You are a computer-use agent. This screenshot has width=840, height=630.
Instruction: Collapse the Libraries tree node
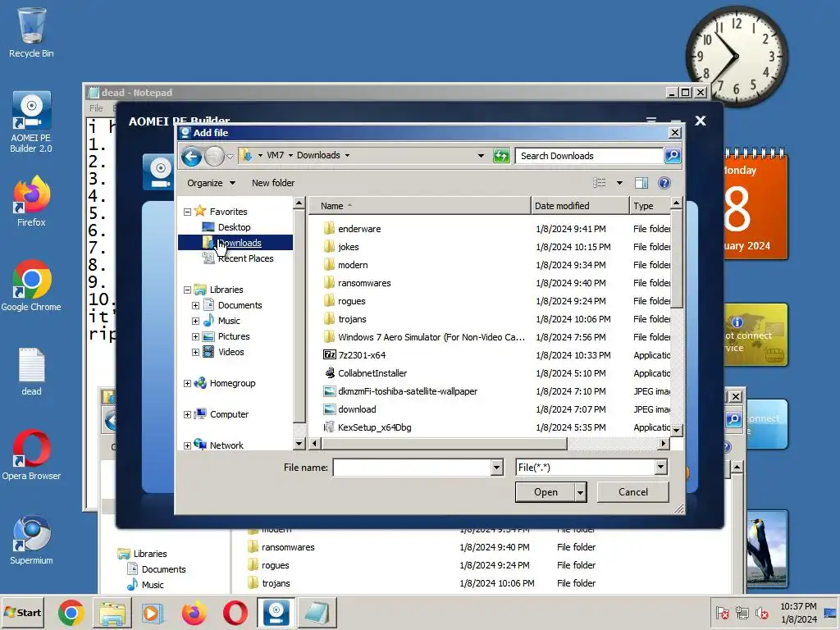click(x=188, y=290)
